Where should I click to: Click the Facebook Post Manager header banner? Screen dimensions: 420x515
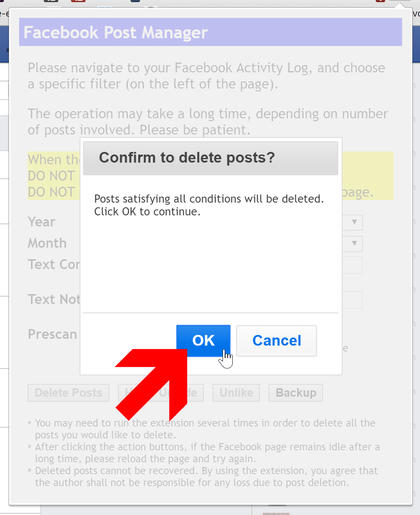pos(211,32)
